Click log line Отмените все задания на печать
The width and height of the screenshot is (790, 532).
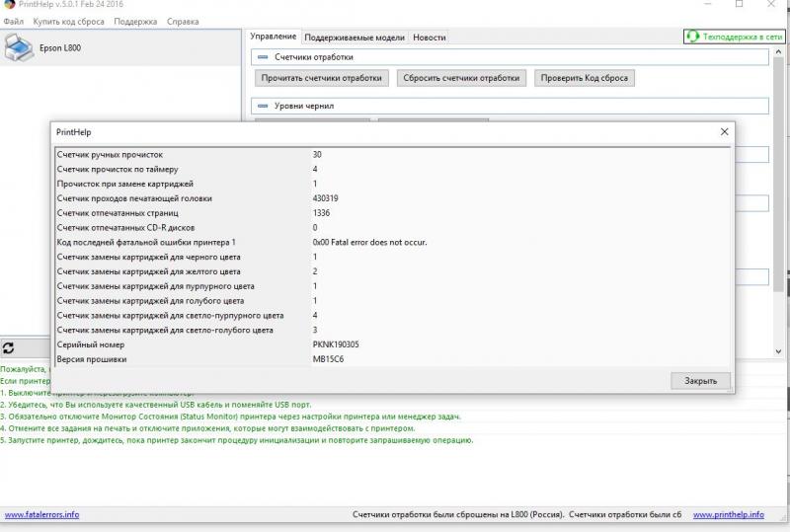coord(207,428)
